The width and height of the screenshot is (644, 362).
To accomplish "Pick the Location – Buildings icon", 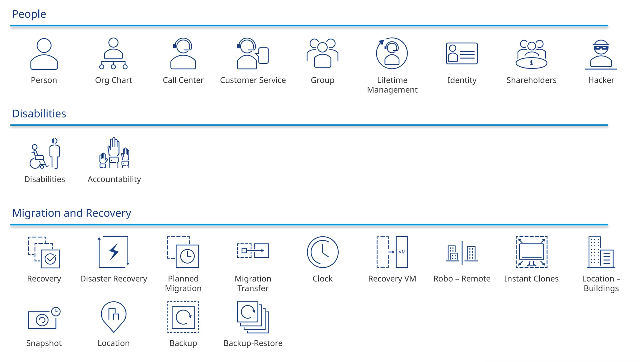I will 601,252.
